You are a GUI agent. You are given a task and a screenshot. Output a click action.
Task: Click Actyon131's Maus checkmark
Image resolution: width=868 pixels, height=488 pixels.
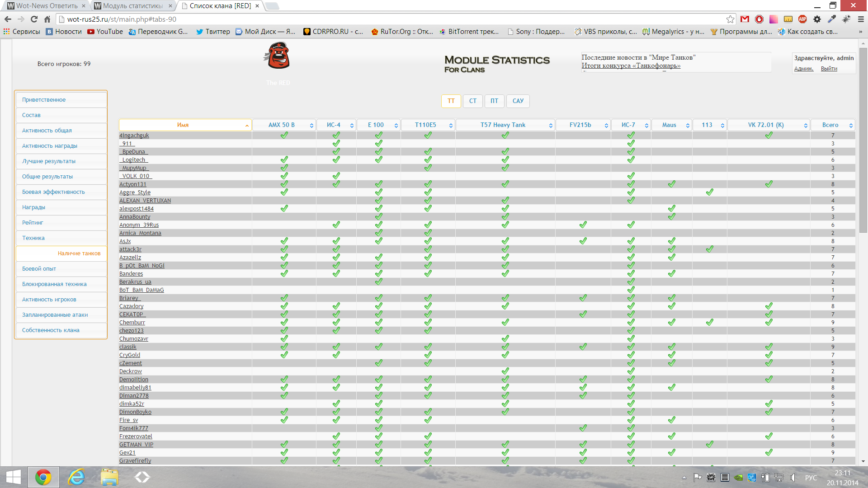(671, 184)
